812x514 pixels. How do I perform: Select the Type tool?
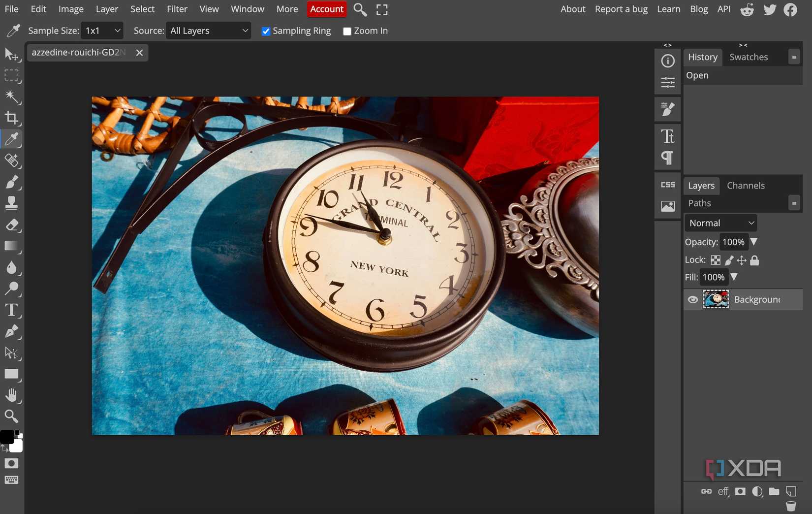[12, 310]
